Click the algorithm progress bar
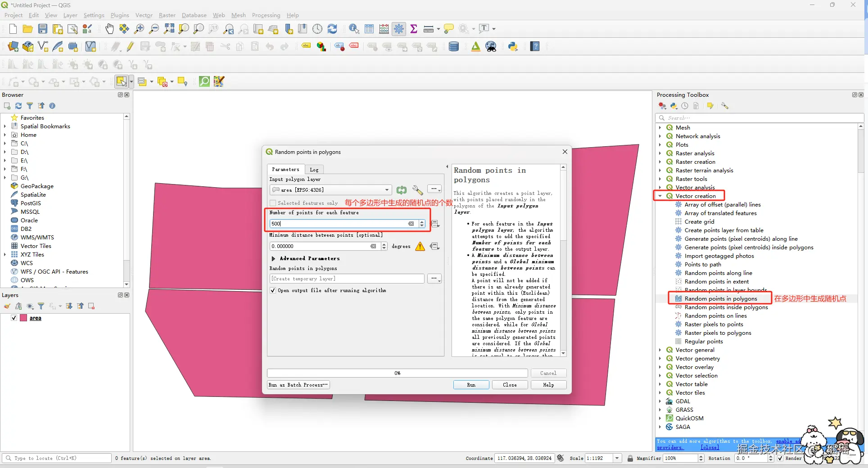868x468 pixels. [398, 373]
